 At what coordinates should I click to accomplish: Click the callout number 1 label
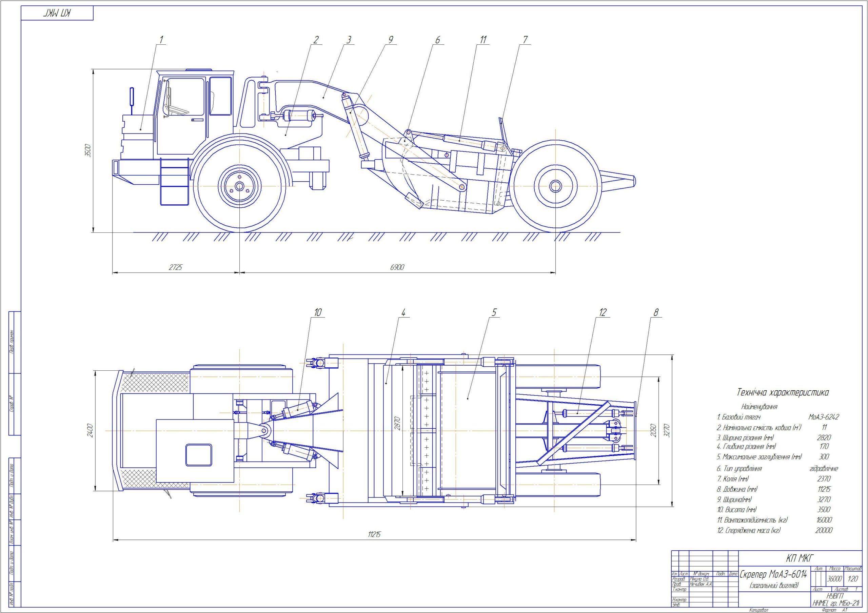(161, 39)
